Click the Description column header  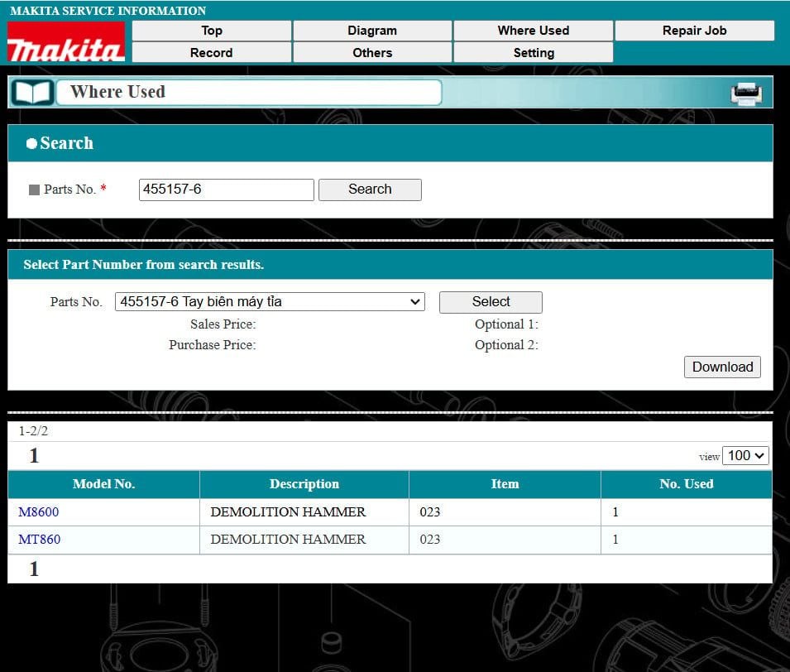pyautogui.click(x=304, y=484)
